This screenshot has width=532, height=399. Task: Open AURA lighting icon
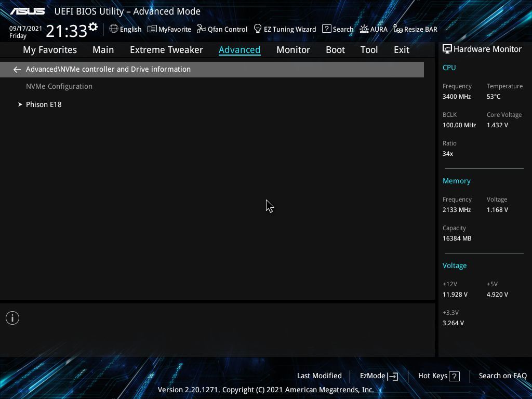[364, 29]
